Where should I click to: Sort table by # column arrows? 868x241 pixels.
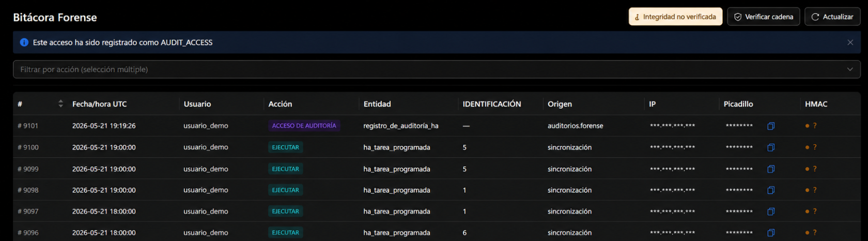point(60,104)
